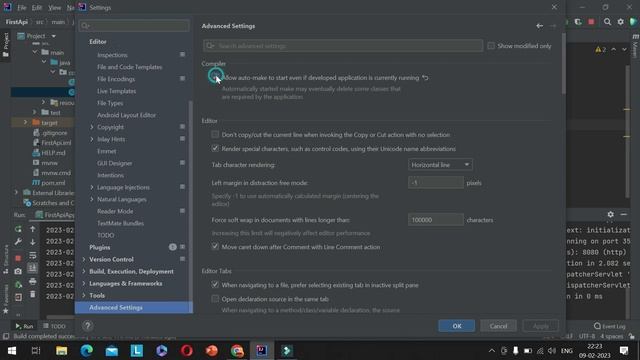Click the rerun icon in Run panel

pos(18,229)
